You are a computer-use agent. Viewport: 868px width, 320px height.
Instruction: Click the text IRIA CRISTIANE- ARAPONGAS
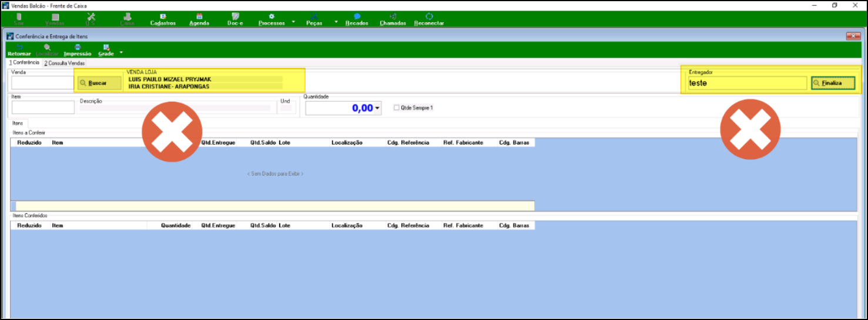pyautogui.click(x=169, y=86)
